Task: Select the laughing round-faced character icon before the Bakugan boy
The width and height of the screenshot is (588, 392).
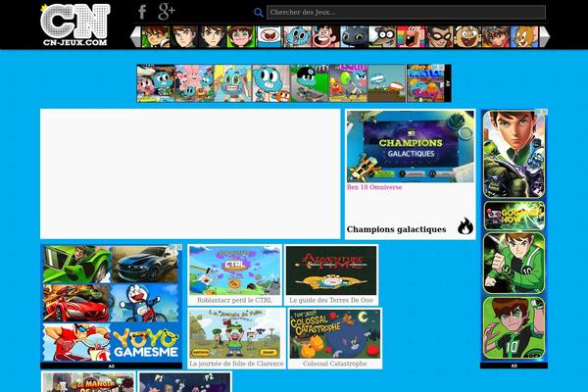Action: (467, 37)
